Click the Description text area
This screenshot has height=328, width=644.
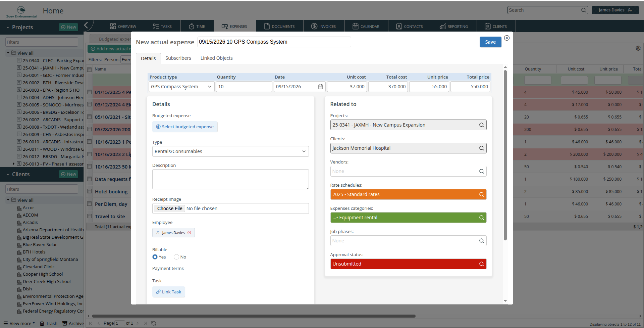230,179
